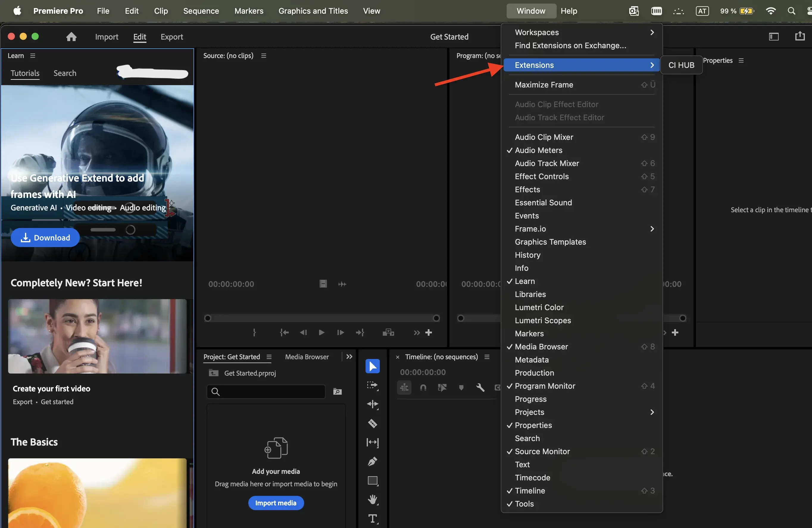The image size is (812, 528).
Task: Toggle Linked Selection in the Timeline
Action: click(442, 388)
